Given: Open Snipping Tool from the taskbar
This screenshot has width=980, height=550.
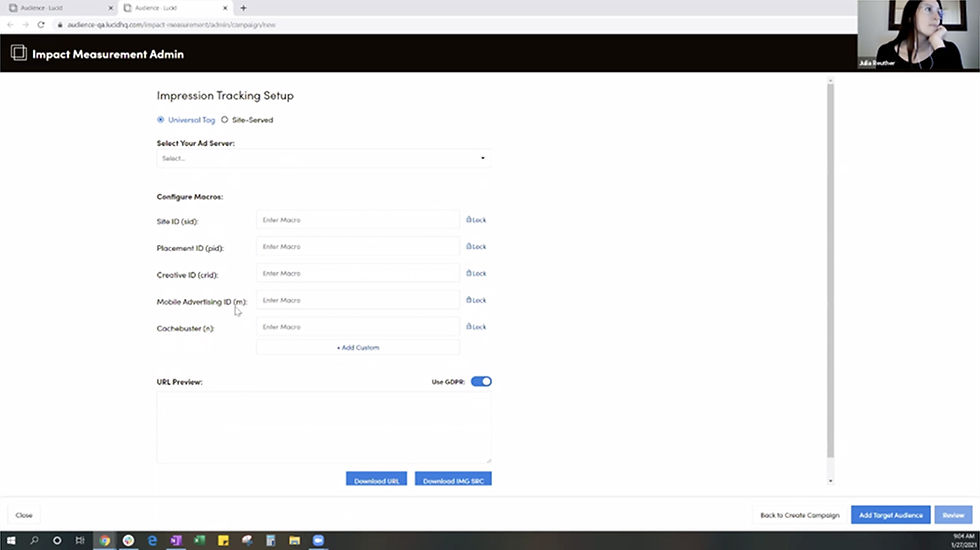Looking at the screenshot, I should click(x=247, y=541).
